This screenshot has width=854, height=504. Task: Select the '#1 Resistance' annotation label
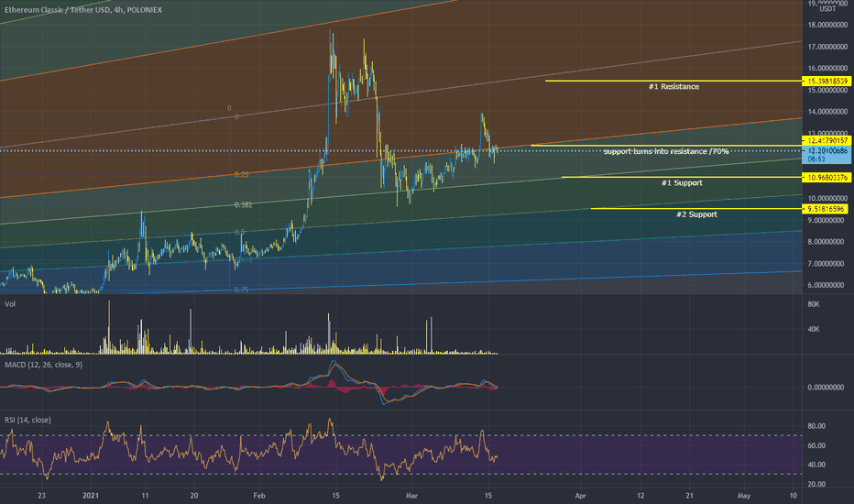coord(673,87)
